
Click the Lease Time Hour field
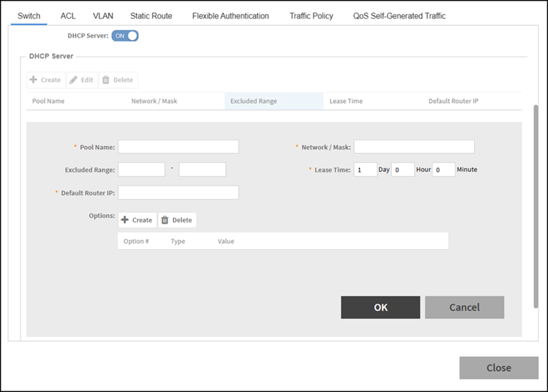(403, 170)
